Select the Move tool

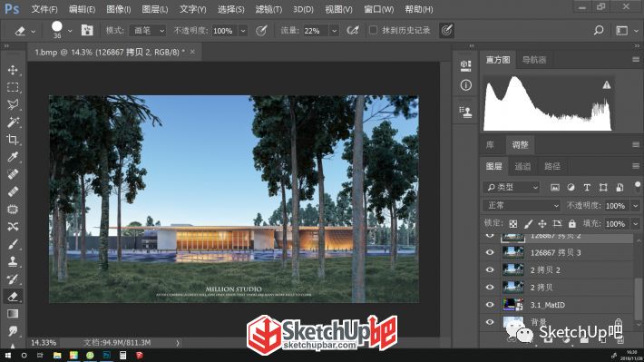tap(13, 70)
